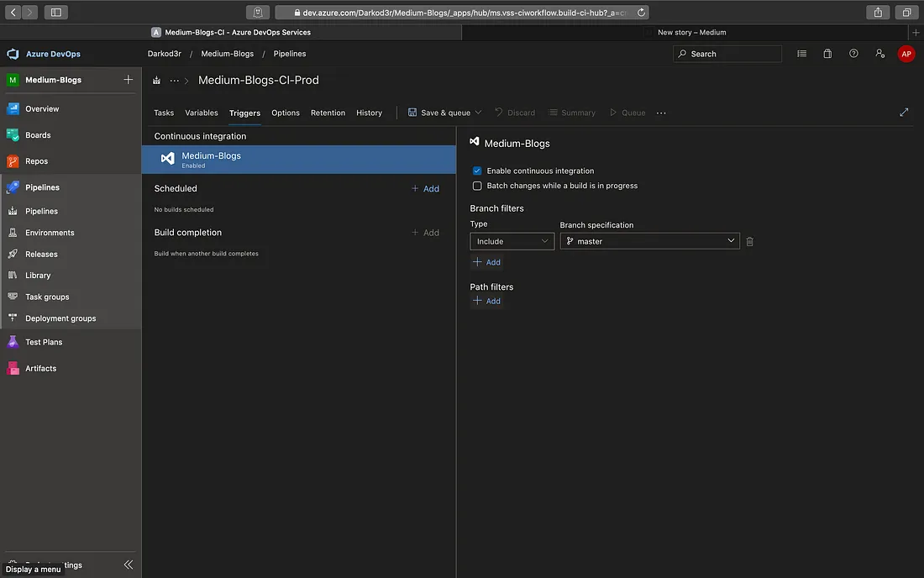Click the Discard button
Viewport: 924px width, 578px height.
point(515,113)
